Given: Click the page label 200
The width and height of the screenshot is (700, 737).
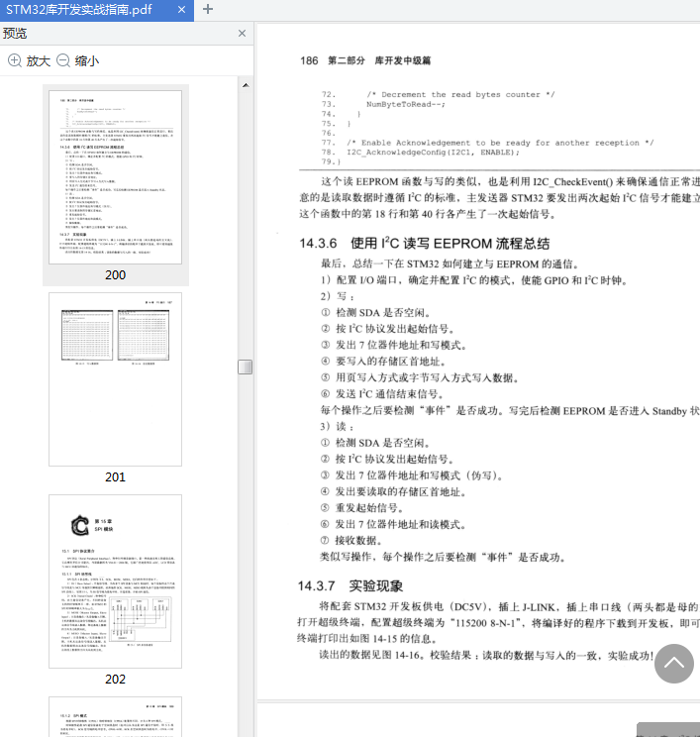Looking at the screenshot, I should 115,275.
